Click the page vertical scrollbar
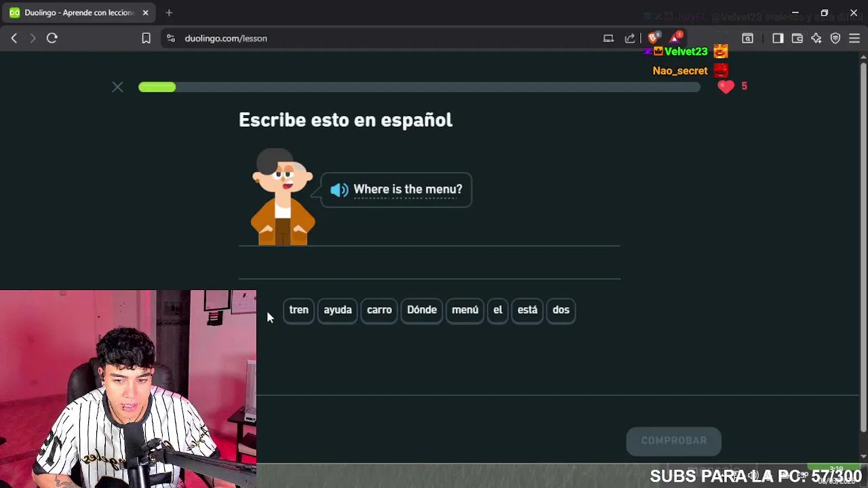 pos(863,247)
